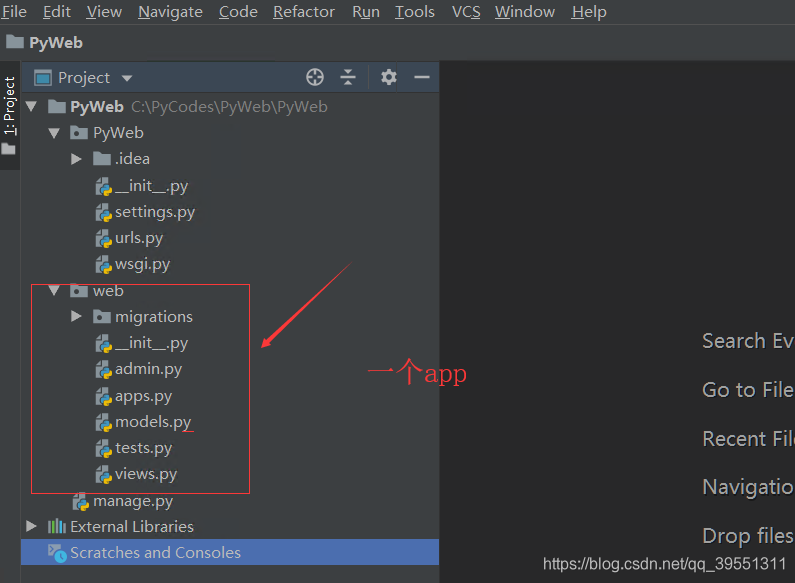Click the locate/scroll-from-source crosshair icon
The height and width of the screenshot is (583, 795).
(315, 77)
